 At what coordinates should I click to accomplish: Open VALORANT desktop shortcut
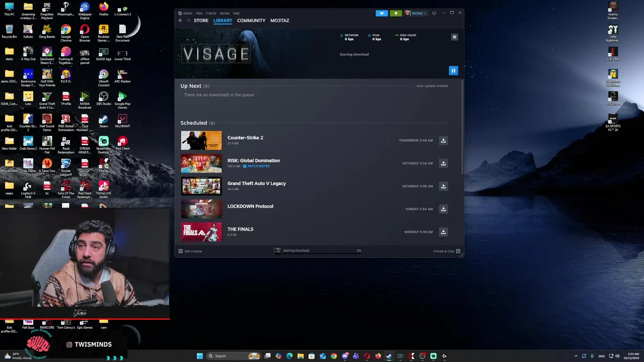click(122, 121)
